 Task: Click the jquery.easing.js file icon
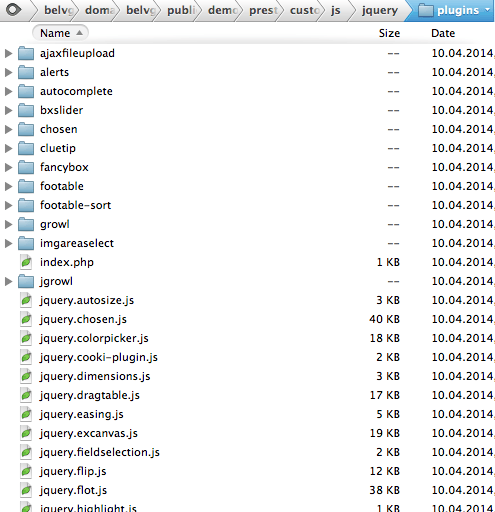click(x=26, y=414)
